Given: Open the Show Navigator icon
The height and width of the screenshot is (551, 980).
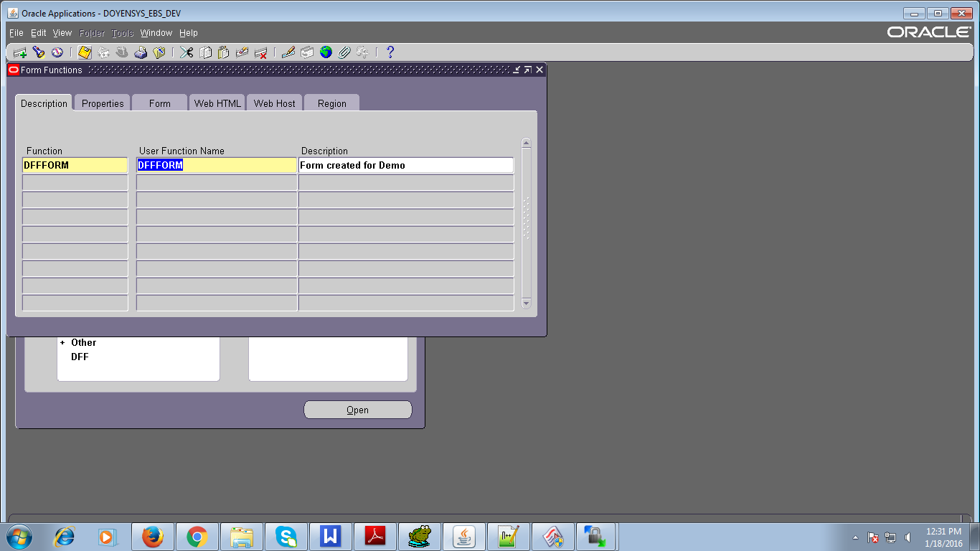Looking at the screenshot, I should tap(57, 52).
